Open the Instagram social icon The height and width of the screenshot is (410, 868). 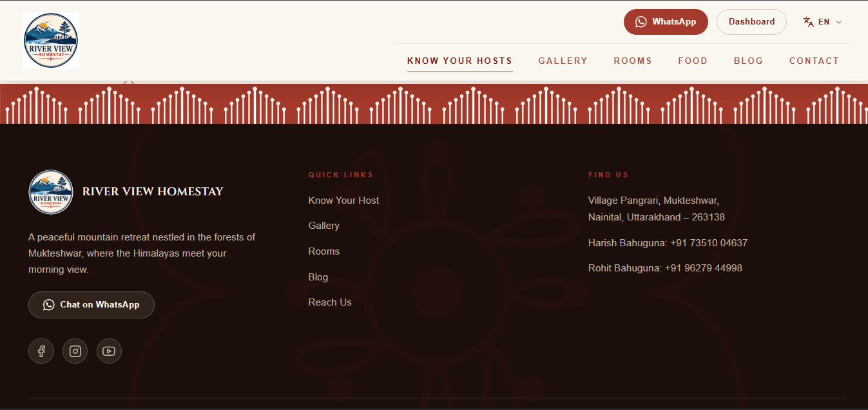click(75, 351)
